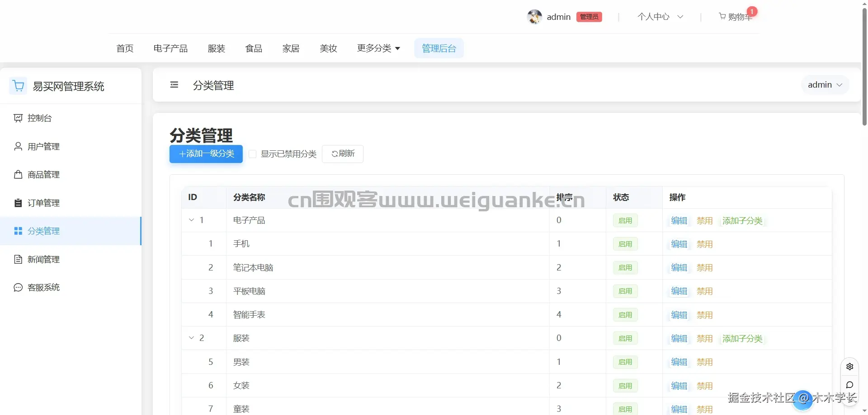Open 订单管理 in the sidebar
The height and width of the screenshot is (415, 868).
71,203
